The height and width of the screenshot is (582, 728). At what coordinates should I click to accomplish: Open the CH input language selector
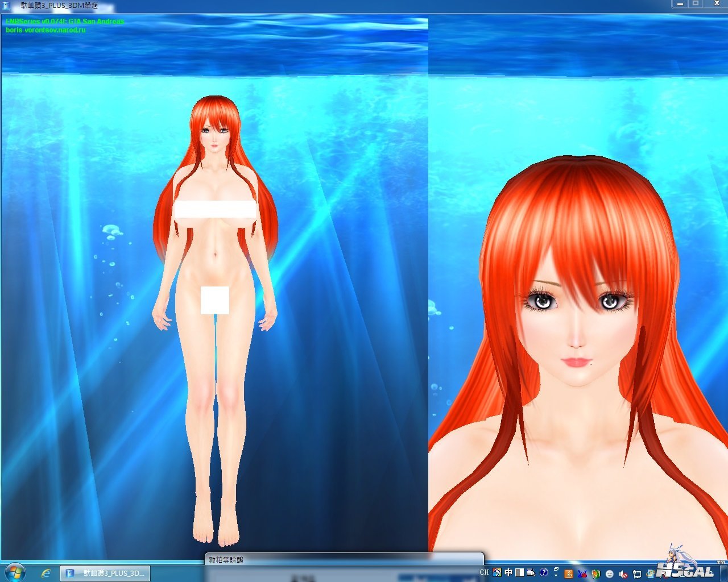coord(484,572)
